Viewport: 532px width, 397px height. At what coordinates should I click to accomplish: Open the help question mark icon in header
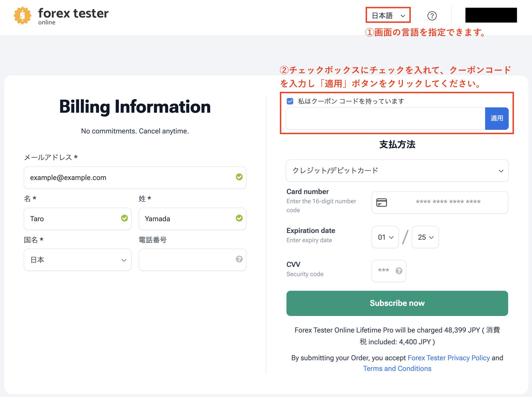click(x=432, y=16)
